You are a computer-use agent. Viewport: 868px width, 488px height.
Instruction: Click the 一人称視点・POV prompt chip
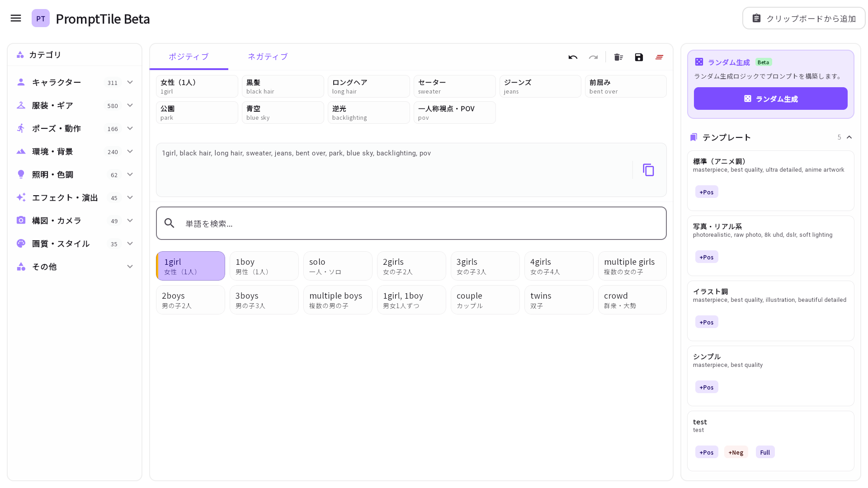pos(455,113)
